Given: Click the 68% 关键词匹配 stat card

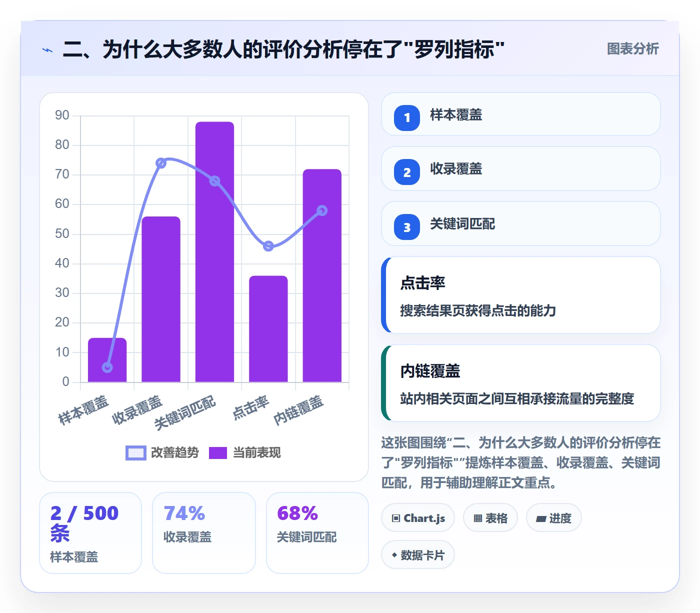Looking at the screenshot, I should click(317, 533).
